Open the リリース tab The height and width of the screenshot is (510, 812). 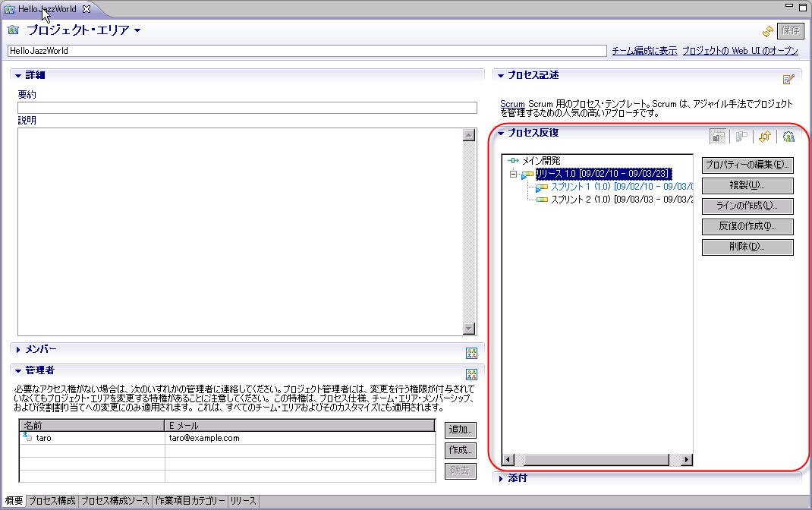[244, 501]
